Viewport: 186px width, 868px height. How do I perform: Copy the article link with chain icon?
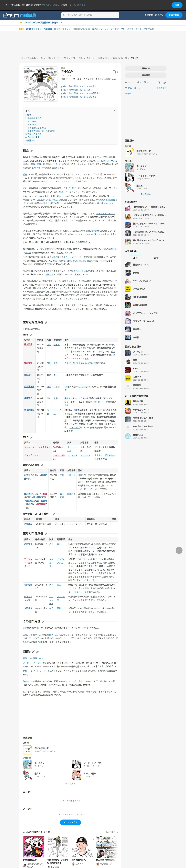click(165, 82)
